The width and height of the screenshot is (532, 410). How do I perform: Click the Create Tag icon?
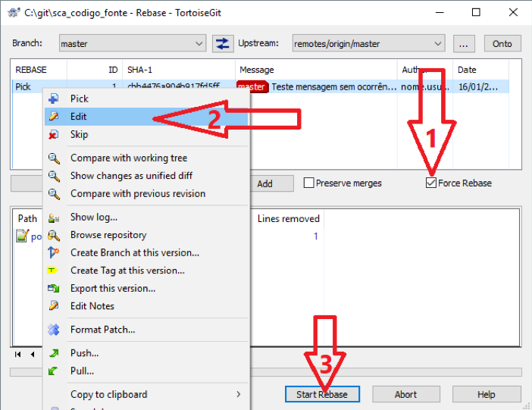coord(54,271)
